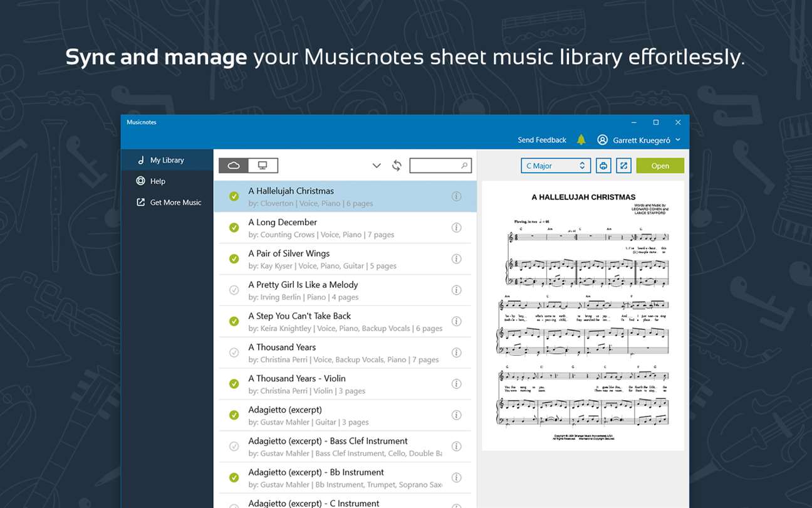The height and width of the screenshot is (508, 812).
Task: Show info for A Thousand Years - Violin
Action: pyautogui.click(x=457, y=384)
